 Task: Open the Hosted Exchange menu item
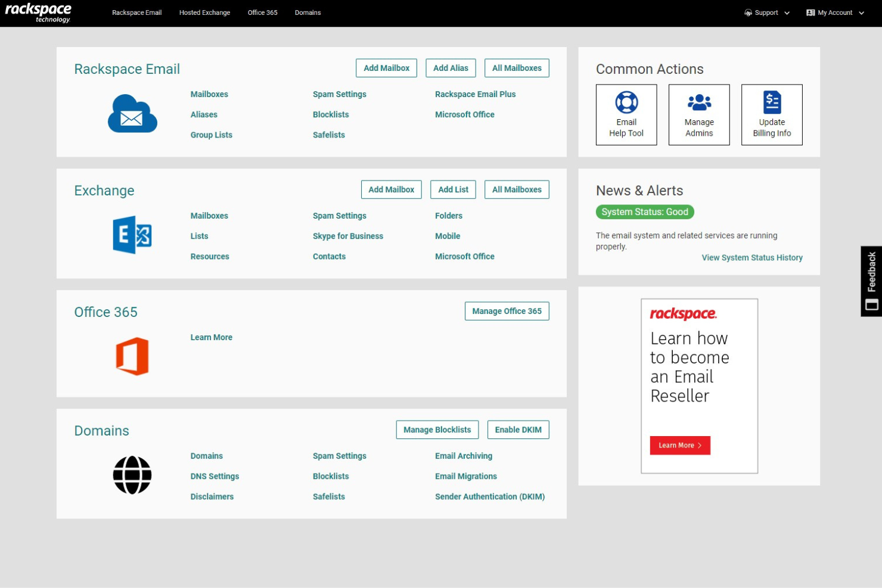tap(204, 13)
